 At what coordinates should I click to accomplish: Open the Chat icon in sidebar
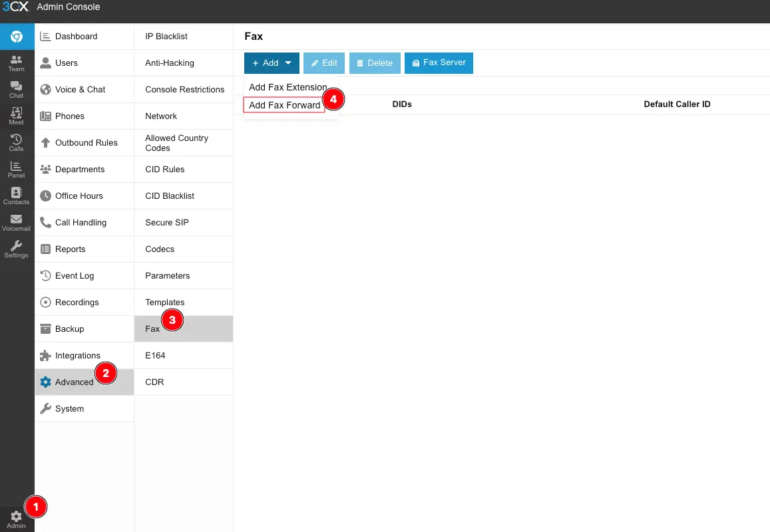(x=17, y=90)
